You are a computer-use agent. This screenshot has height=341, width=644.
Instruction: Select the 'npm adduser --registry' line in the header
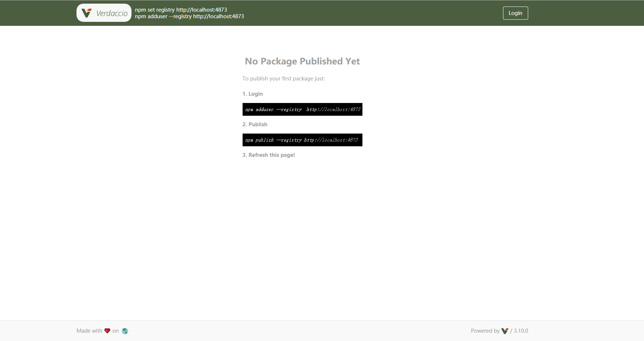pyautogui.click(x=189, y=16)
